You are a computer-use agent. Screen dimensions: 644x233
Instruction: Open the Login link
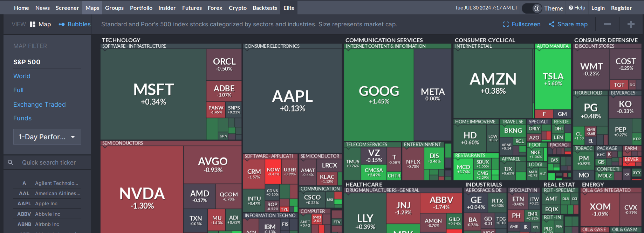598,8
